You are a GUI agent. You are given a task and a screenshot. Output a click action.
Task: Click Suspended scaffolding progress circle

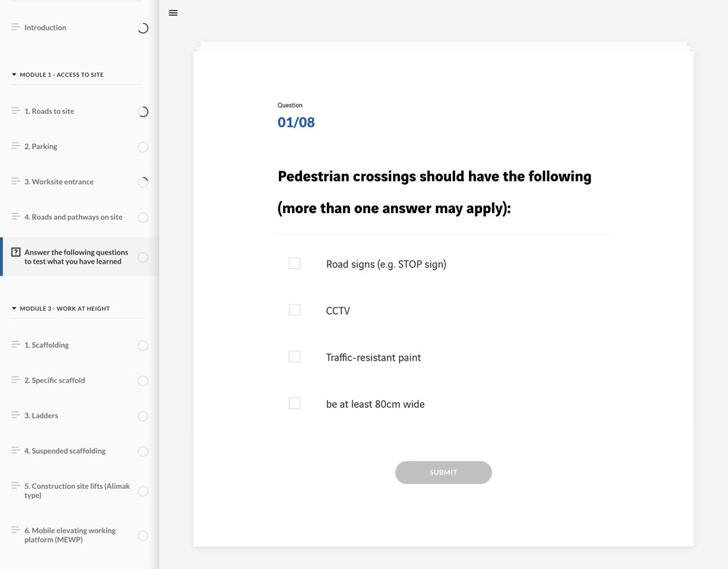click(x=143, y=452)
